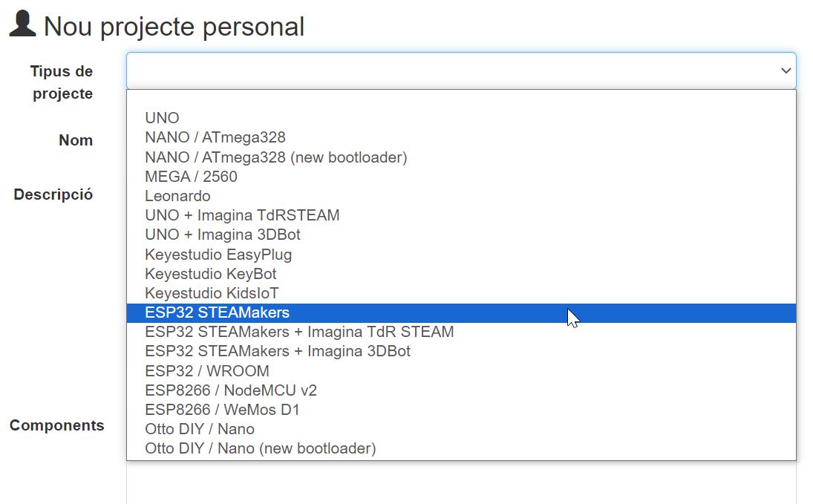Screen dimensions: 813x504
Task: Pick Keyestudio KidsIoT option
Action: click(212, 293)
